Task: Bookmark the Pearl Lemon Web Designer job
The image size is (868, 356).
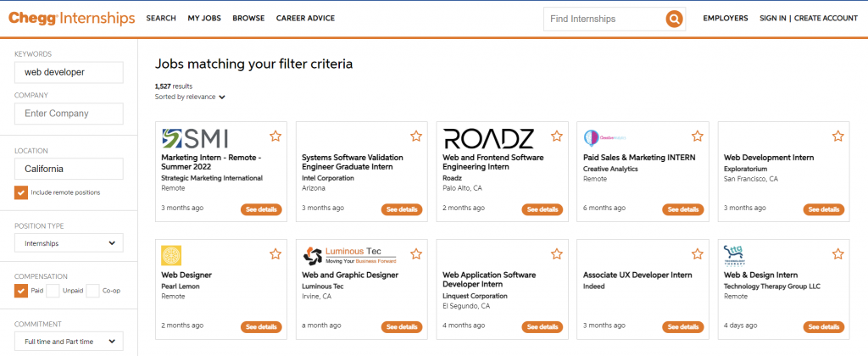Action: (x=275, y=253)
